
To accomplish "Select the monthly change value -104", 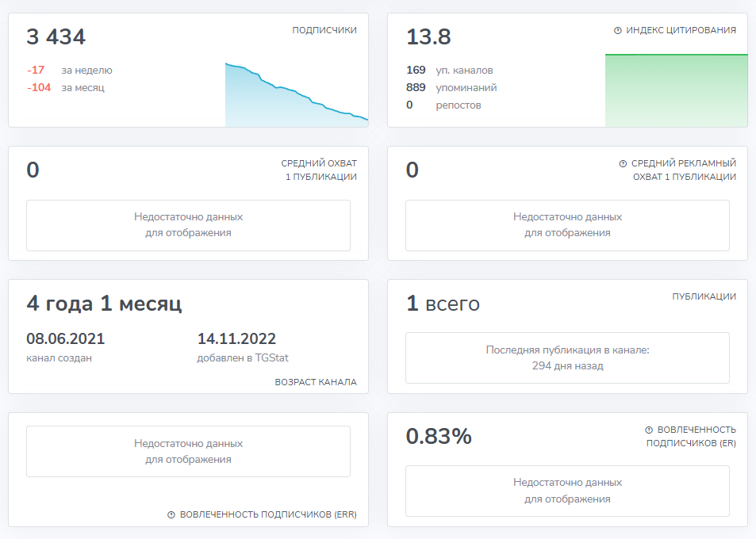I will tap(39, 87).
